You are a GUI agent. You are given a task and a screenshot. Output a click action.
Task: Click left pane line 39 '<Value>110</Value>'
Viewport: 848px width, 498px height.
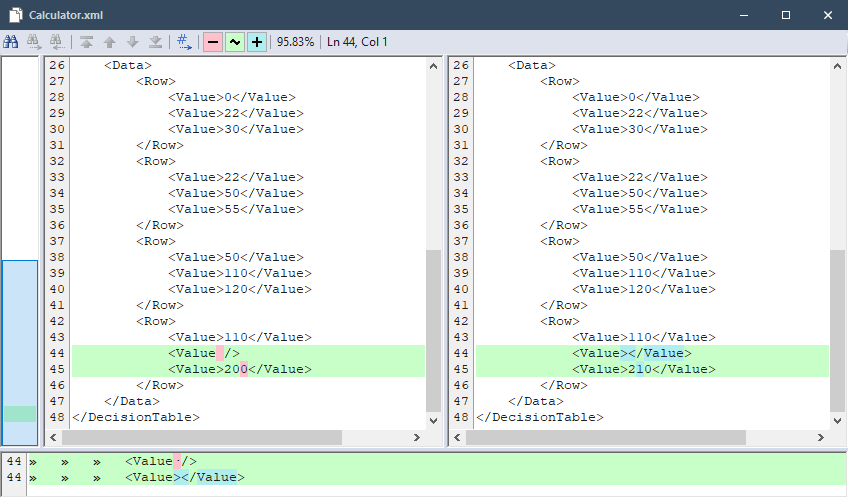coord(240,273)
